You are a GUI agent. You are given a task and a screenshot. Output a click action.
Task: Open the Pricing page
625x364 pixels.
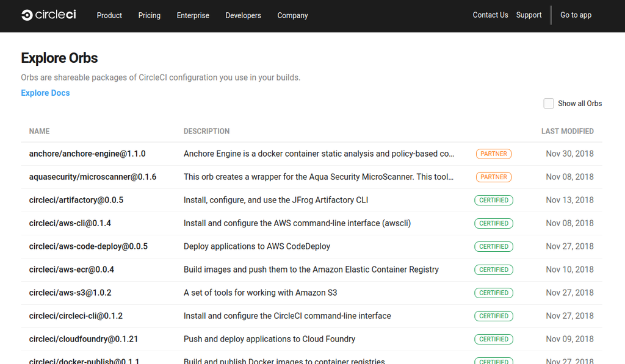[150, 15]
